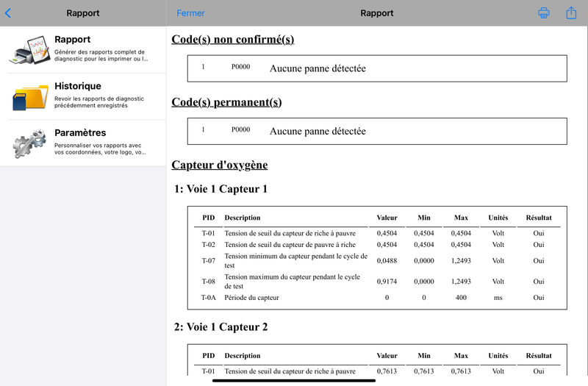Select the Rapport menu entry

tap(83, 50)
